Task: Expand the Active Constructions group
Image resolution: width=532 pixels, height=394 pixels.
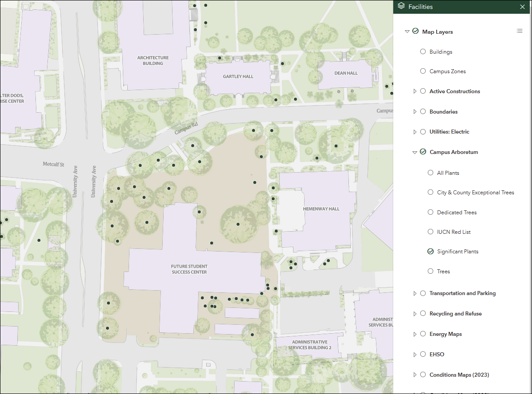Action: [x=415, y=91]
